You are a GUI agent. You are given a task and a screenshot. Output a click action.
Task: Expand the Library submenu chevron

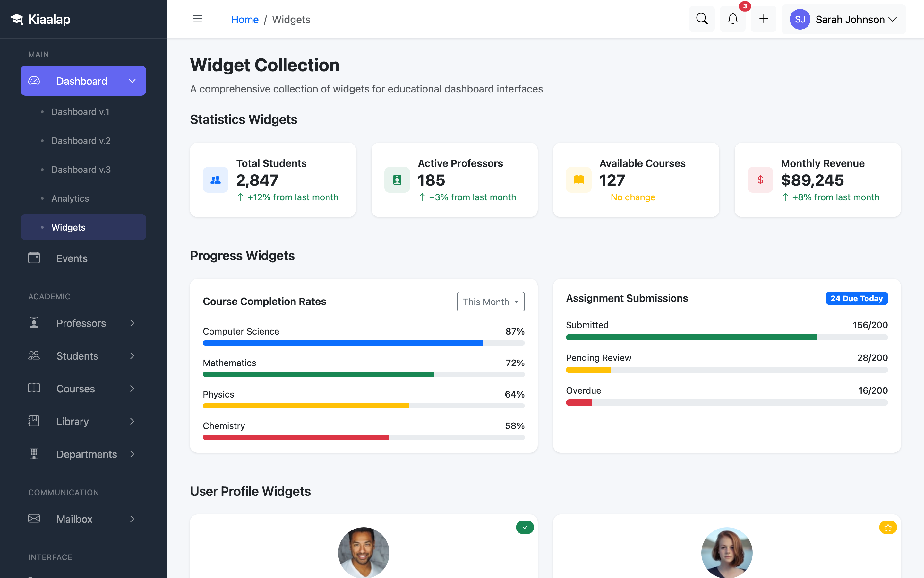[132, 421]
